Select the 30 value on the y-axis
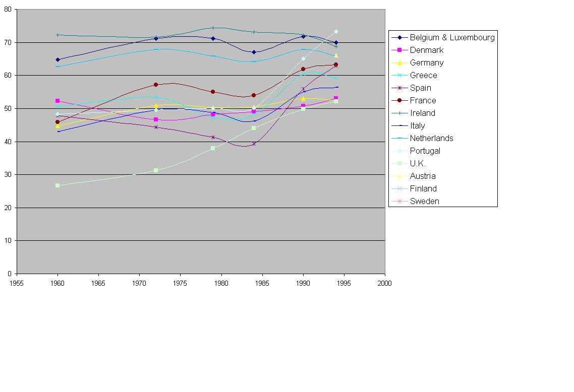The image size is (574, 392). point(8,175)
